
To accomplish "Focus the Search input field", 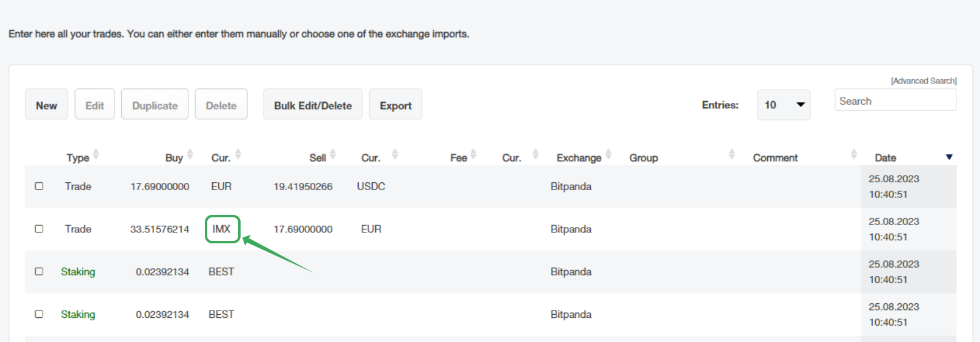I will pos(895,101).
